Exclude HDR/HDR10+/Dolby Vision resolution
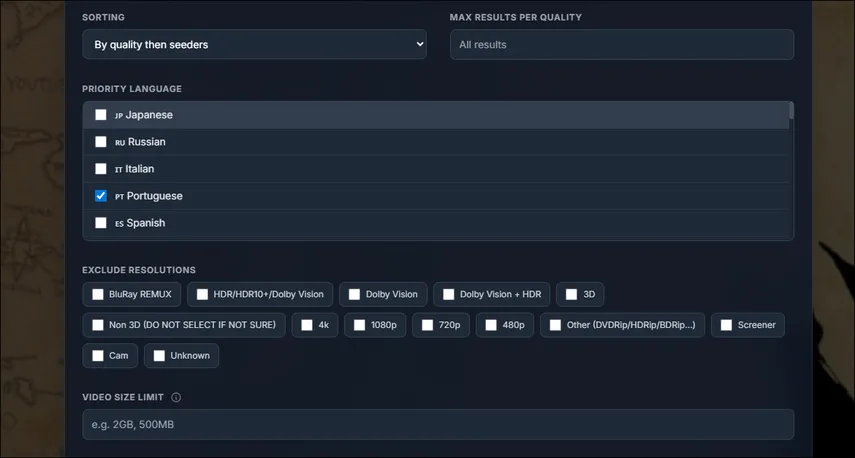Screen dimensions: 855x458 [202, 294]
